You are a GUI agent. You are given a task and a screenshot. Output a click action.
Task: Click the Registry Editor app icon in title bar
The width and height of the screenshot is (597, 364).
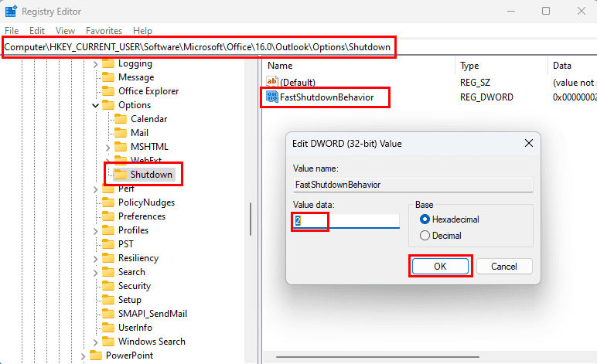(x=12, y=12)
